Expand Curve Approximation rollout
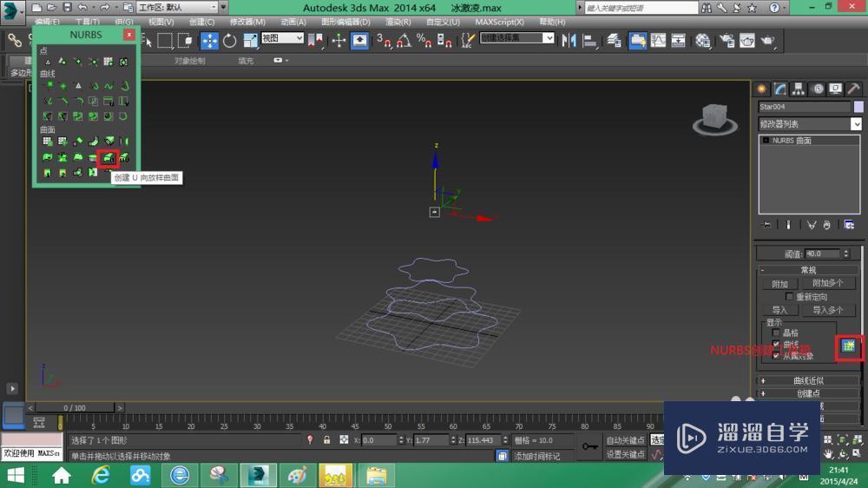The height and width of the screenshot is (488, 868). tap(809, 380)
